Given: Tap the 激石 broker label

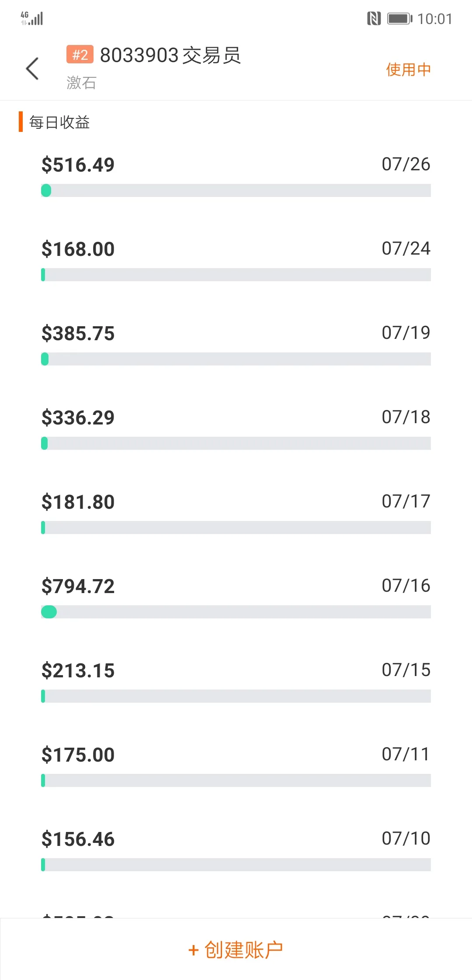Looking at the screenshot, I should pos(81,83).
